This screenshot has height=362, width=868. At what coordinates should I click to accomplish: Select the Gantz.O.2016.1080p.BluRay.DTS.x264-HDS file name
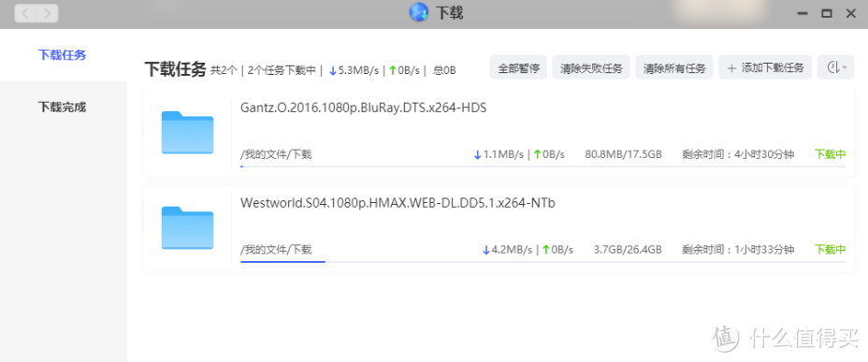(364, 108)
